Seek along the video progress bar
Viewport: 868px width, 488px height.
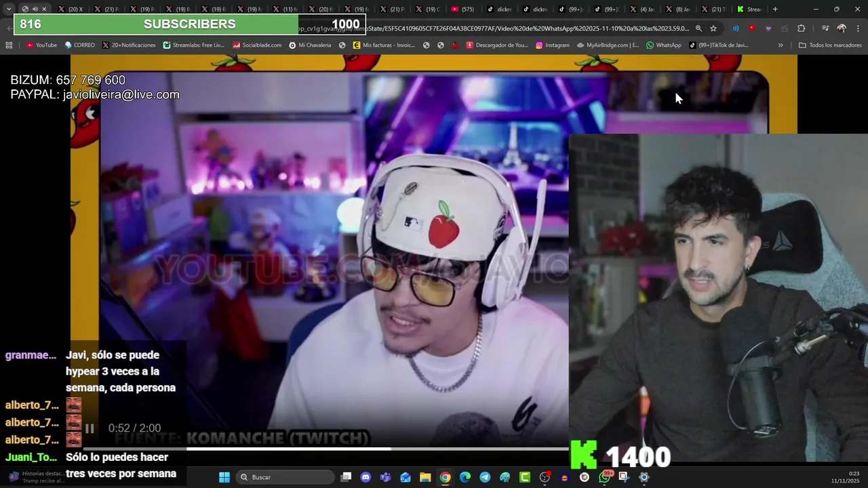(x=325, y=449)
